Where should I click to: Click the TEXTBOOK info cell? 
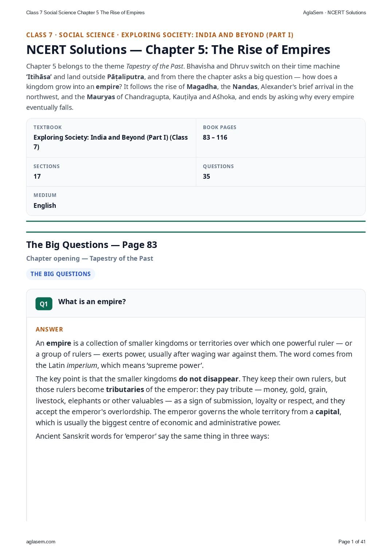111,138
